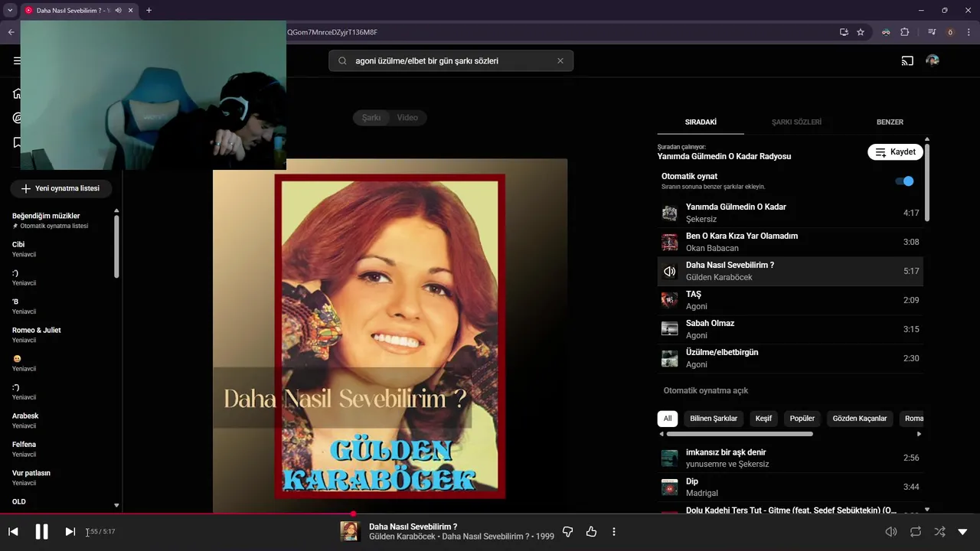The height and width of the screenshot is (551, 980).
Task: Toggle shuffle in player bar
Action: [x=939, y=532]
